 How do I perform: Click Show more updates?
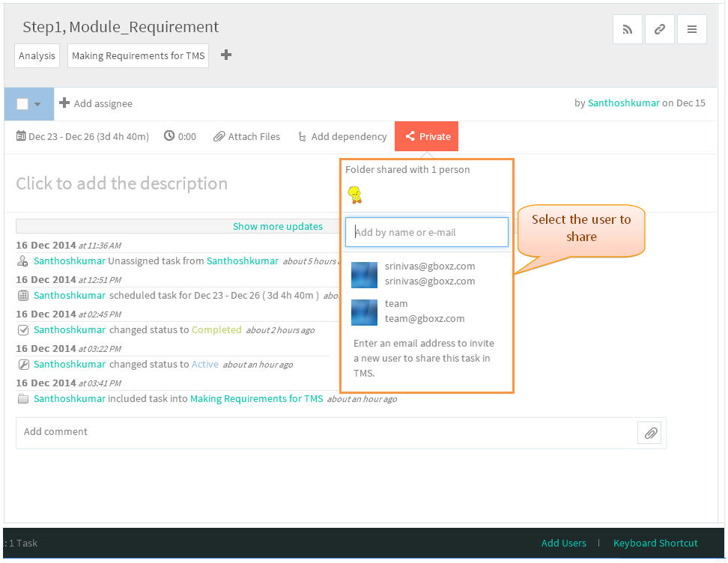278,226
